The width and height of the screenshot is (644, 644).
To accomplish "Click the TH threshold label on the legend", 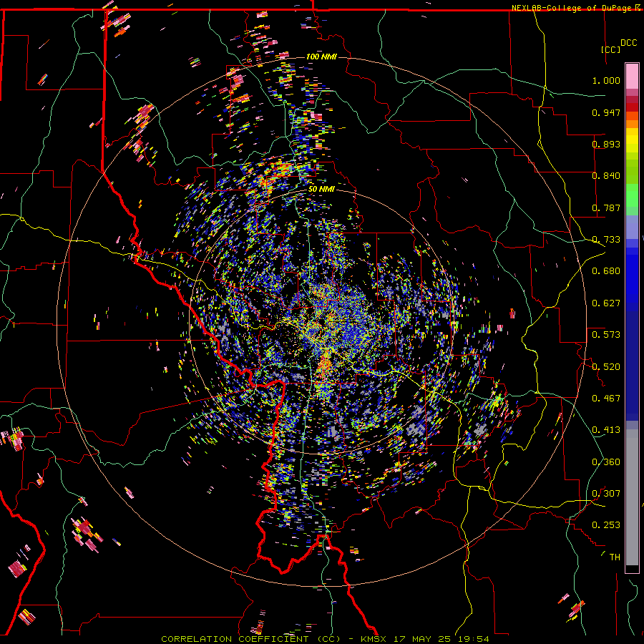I will (x=615, y=557).
